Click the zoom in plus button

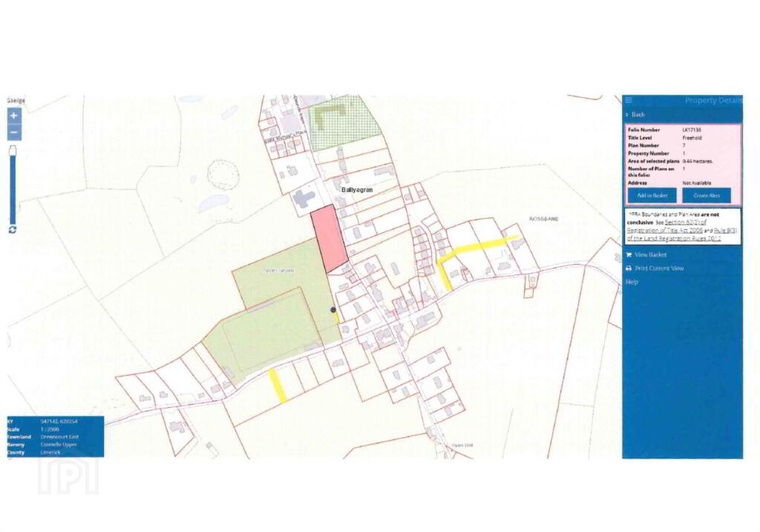point(14,116)
